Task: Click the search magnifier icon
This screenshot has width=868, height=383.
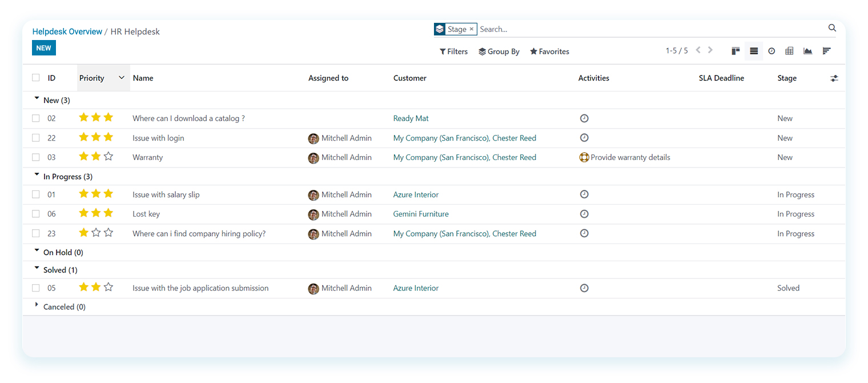Action: tap(832, 27)
